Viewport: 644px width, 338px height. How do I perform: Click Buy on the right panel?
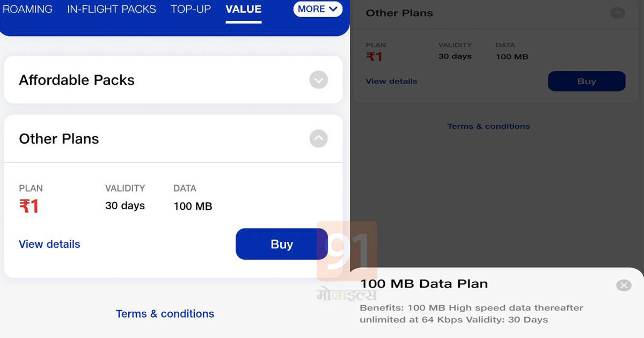click(586, 81)
